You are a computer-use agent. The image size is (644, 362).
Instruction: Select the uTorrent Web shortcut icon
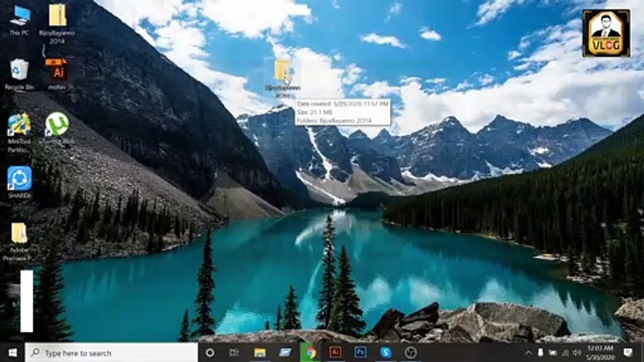point(57,128)
